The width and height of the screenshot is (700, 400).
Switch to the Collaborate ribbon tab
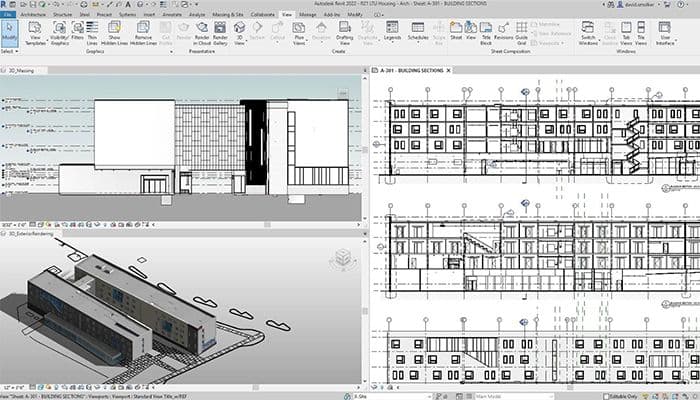pos(264,16)
